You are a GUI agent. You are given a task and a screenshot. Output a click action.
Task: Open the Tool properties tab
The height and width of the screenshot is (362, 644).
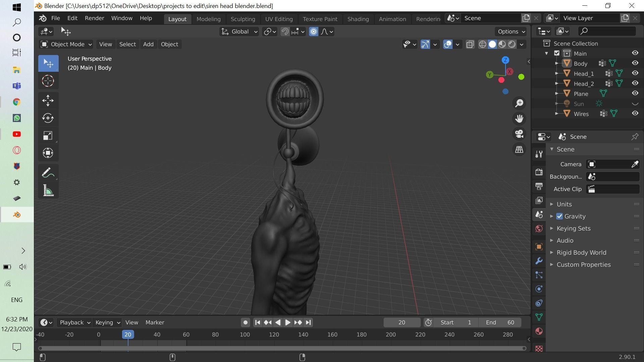[x=539, y=154]
